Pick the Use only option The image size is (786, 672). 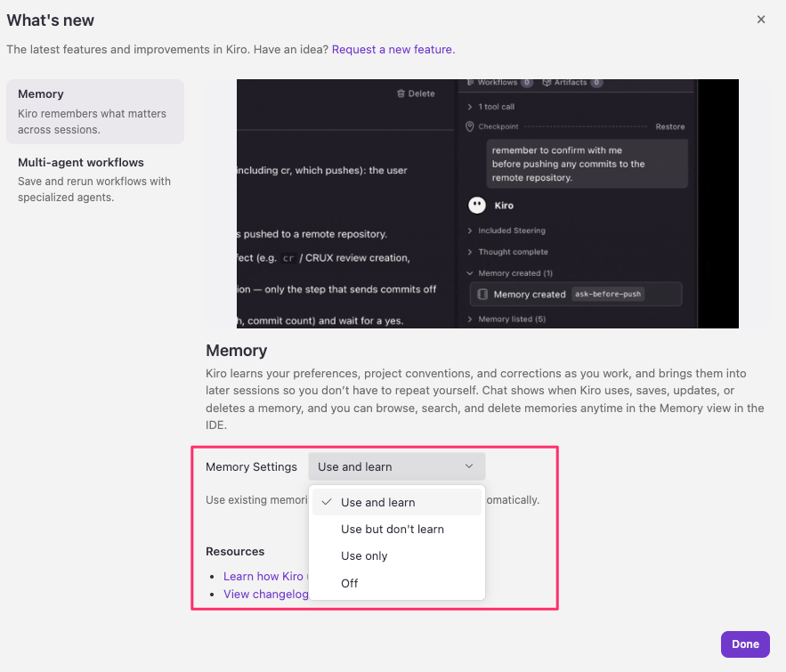tap(396, 555)
